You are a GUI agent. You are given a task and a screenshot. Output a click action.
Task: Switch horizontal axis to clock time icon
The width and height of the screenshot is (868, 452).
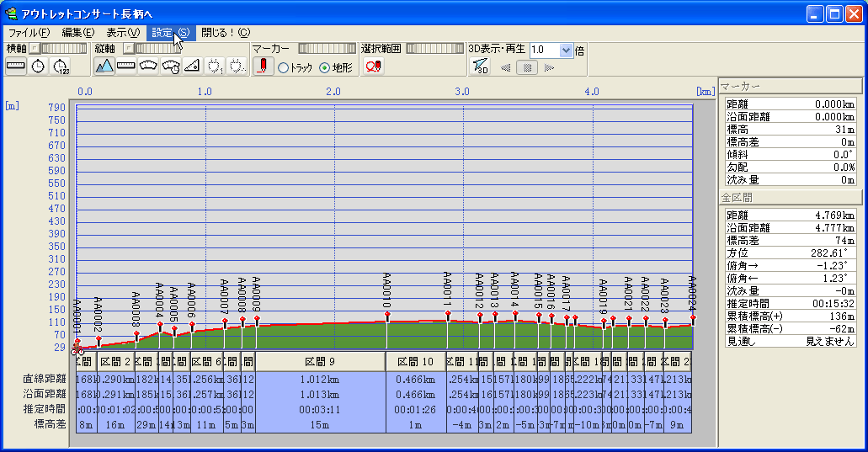click(38, 66)
